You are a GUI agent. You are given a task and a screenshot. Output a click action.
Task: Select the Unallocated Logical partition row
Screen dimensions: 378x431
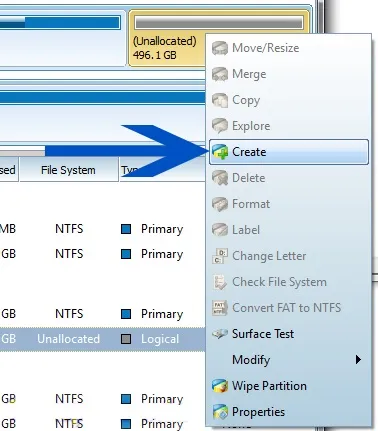102,339
